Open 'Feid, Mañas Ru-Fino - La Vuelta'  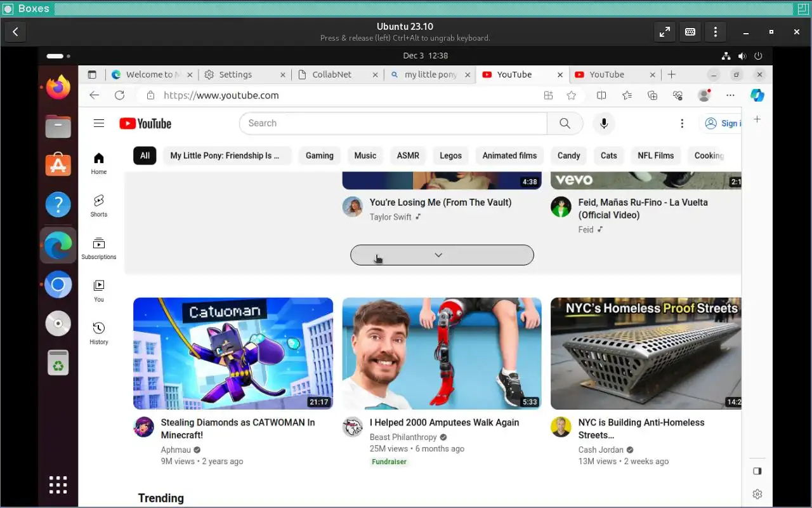pyautogui.click(x=643, y=209)
